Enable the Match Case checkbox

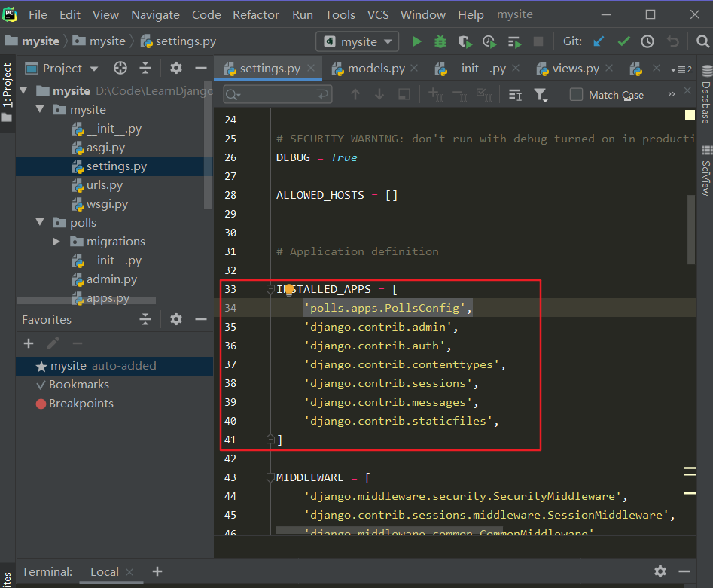click(577, 94)
